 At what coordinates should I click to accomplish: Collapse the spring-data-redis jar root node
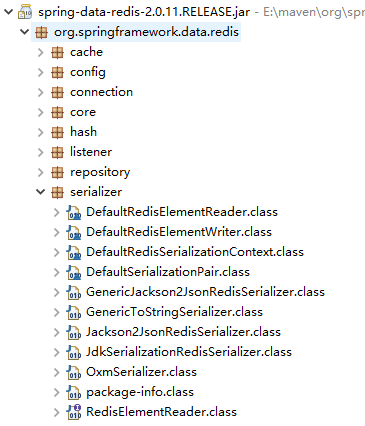point(8,12)
